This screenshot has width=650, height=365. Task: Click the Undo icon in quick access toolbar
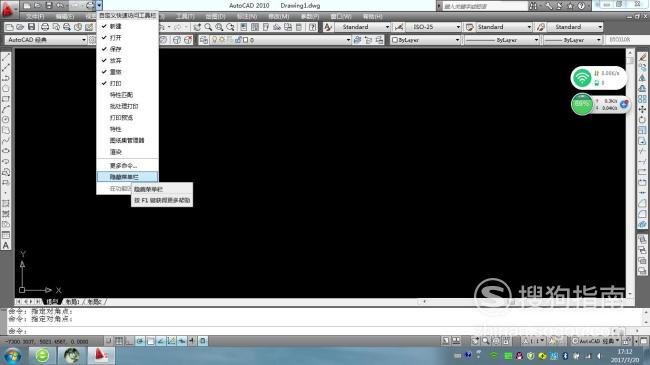tap(60, 5)
